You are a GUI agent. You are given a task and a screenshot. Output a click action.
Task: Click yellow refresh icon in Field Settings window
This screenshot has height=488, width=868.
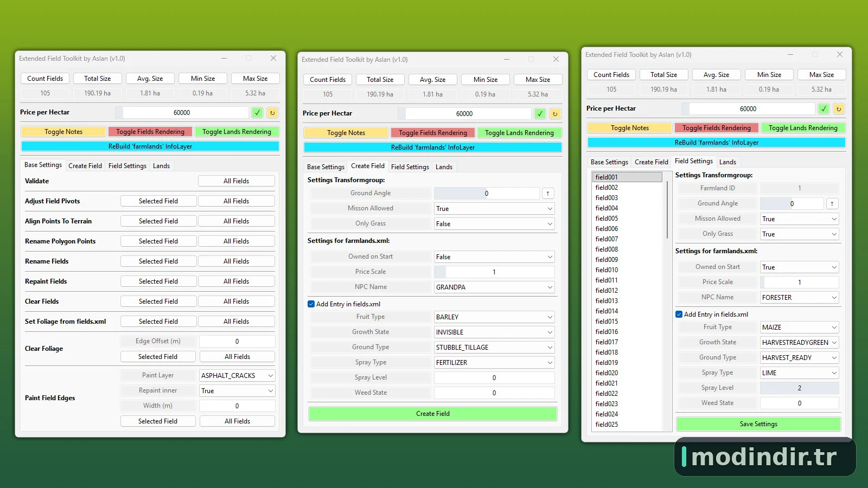click(x=839, y=109)
